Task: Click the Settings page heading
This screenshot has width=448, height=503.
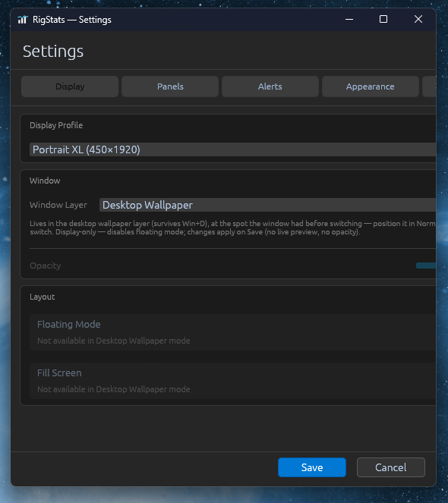Action: pyautogui.click(x=53, y=52)
